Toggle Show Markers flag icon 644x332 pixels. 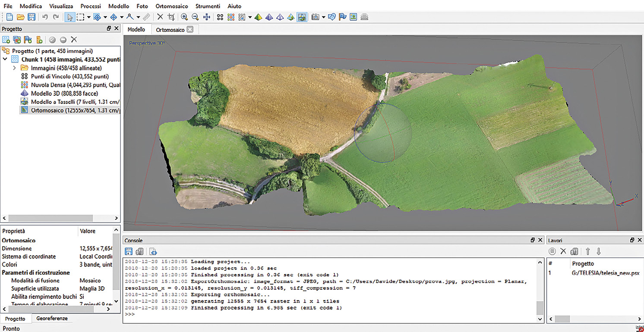click(x=343, y=17)
